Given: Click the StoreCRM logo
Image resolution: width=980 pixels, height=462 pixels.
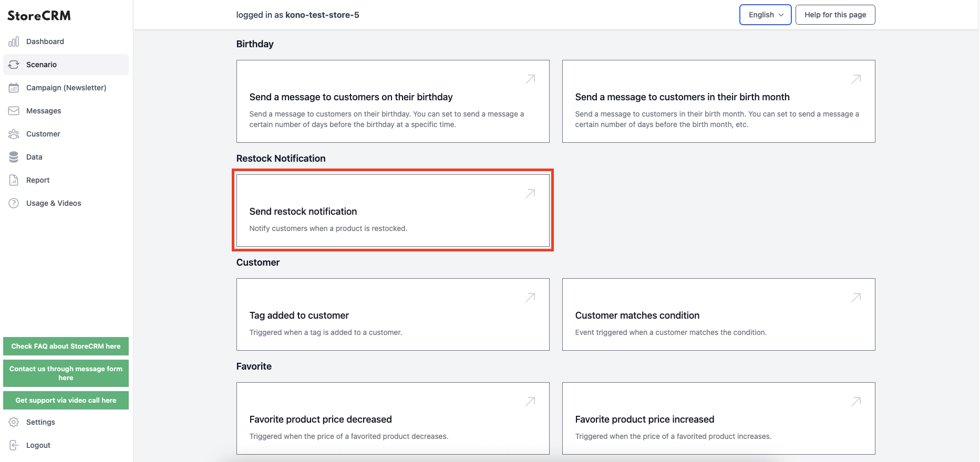Looking at the screenshot, I should (x=39, y=16).
